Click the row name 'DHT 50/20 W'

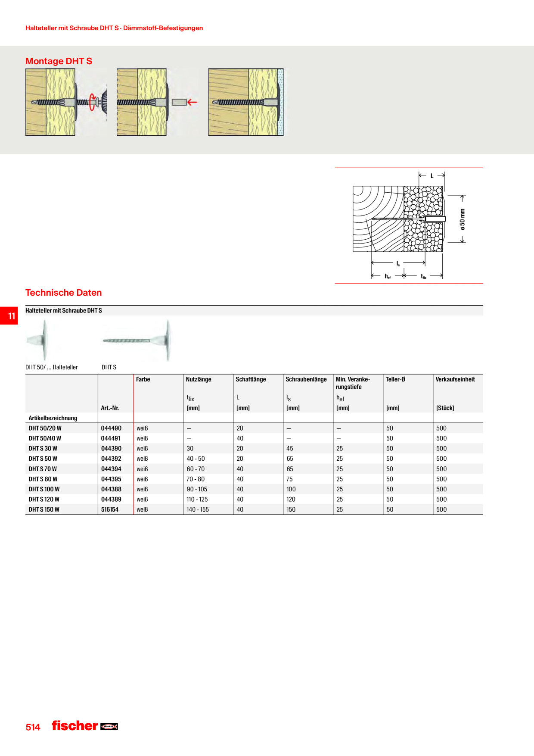click(45, 428)
